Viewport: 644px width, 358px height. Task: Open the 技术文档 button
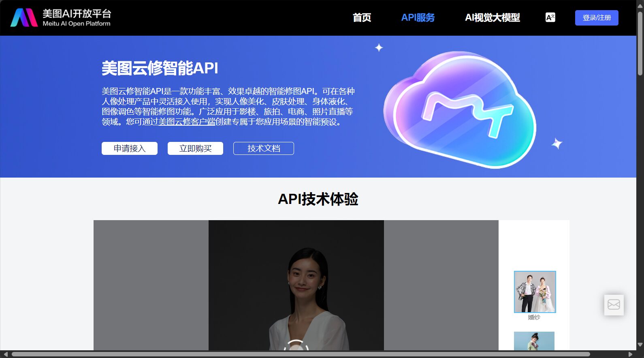[264, 148]
